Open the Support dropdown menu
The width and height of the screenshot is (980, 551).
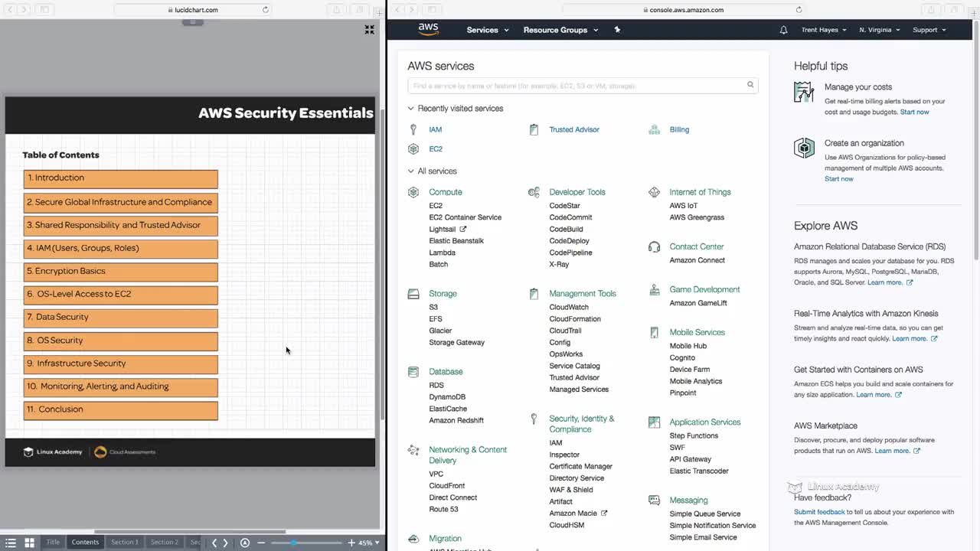point(929,30)
